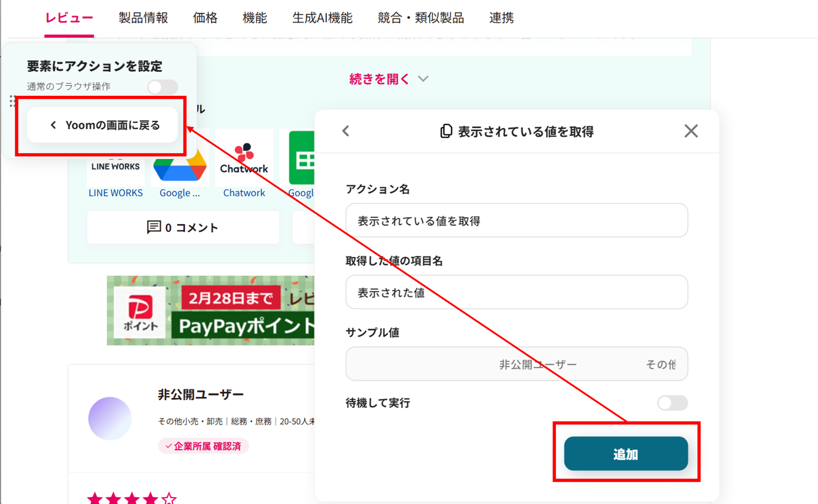This screenshot has width=818, height=504.
Task: Open the 製品情報 tab
Action: 143,18
